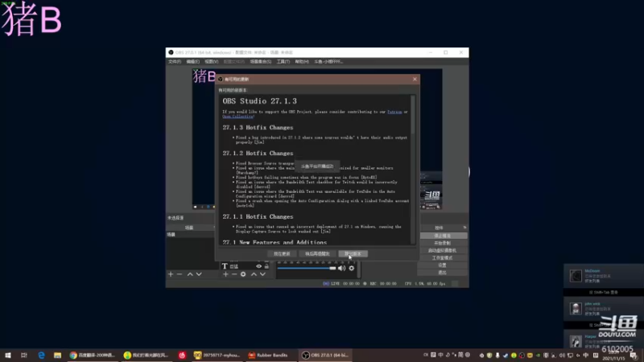Open Task View on taskbar
Screen dimensions: 644x362
[24, 355]
